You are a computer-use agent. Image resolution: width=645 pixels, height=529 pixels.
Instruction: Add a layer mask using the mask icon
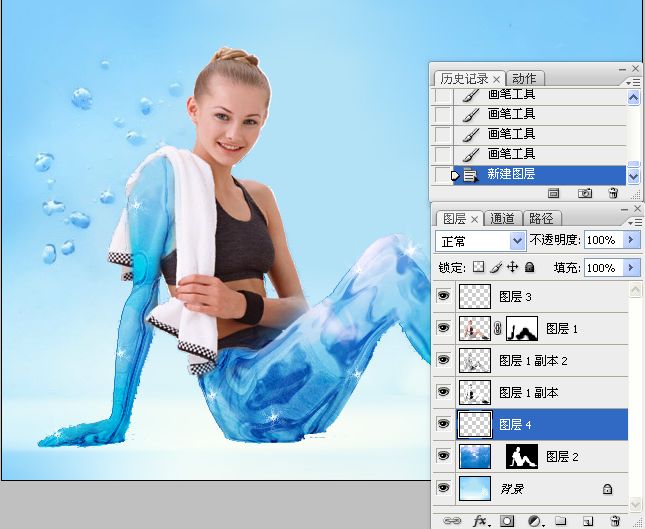[507, 521]
